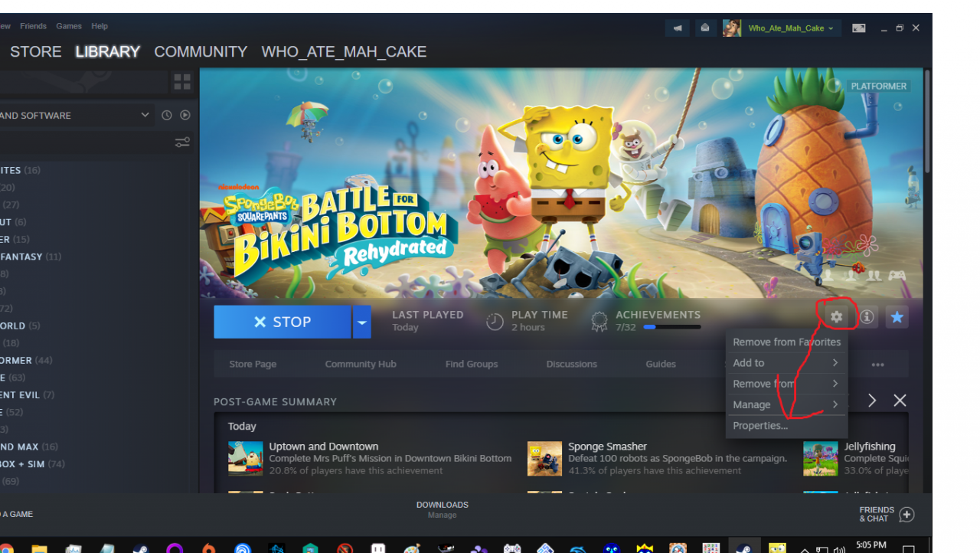This screenshot has width=980, height=553.
Task: Open the advanced filter sliders icon
Action: [182, 142]
